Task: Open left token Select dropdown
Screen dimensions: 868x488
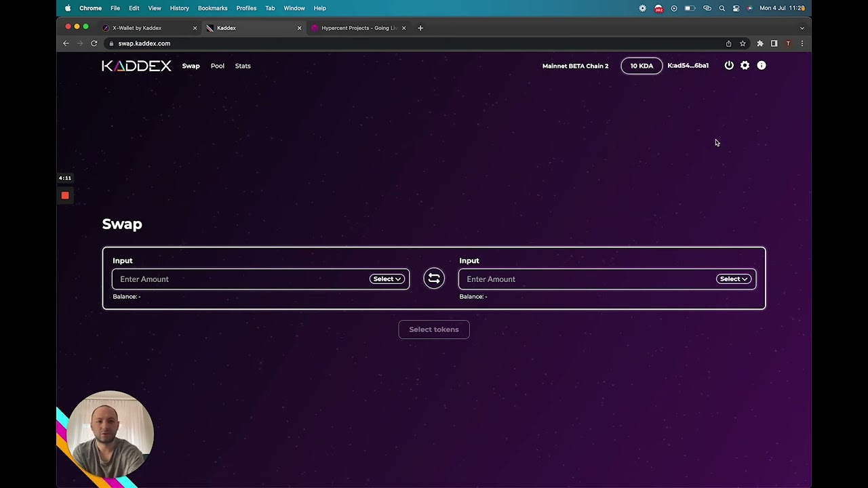Action: tap(387, 279)
